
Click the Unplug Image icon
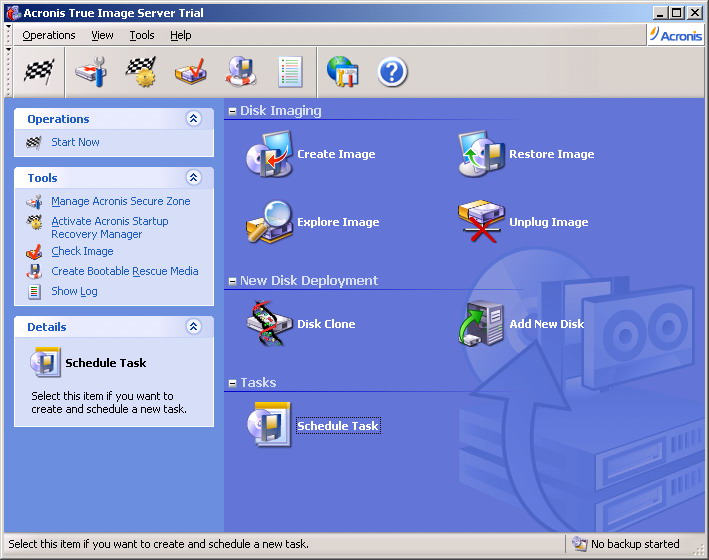tap(482, 222)
